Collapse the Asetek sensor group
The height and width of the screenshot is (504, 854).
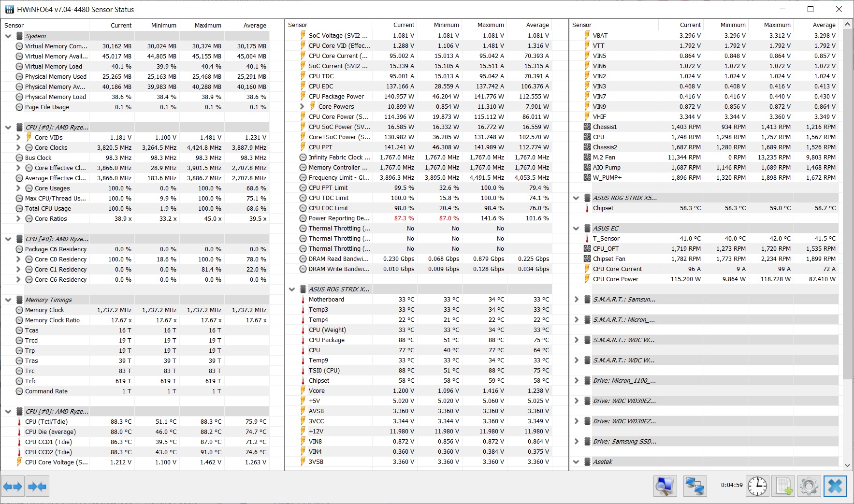[576, 462]
